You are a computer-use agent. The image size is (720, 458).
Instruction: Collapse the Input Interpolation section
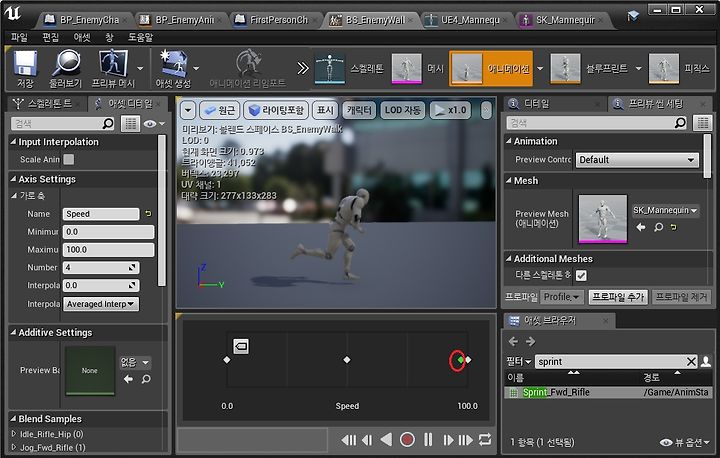[13, 142]
